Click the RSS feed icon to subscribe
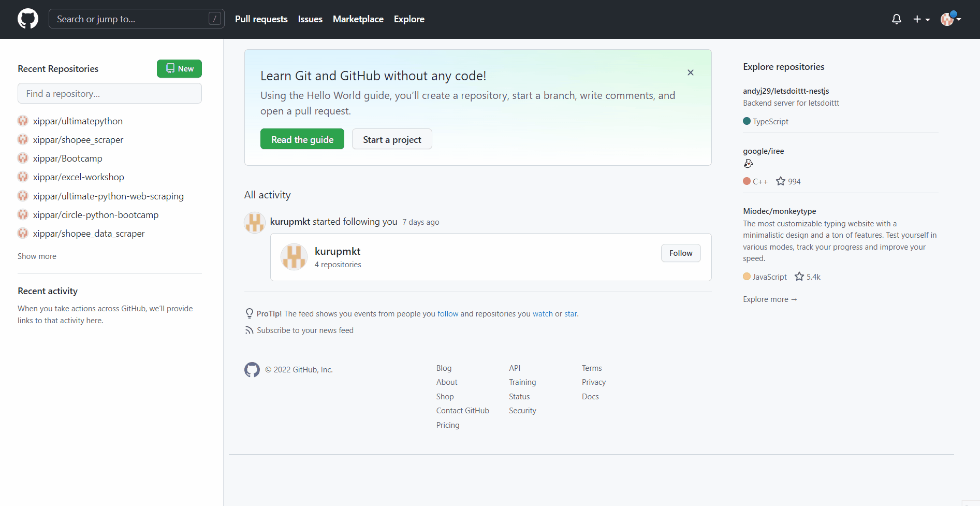The height and width of the screenshot is (506, 980). click(250, 330)
